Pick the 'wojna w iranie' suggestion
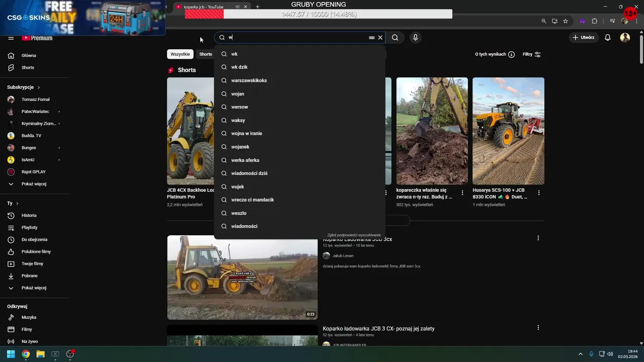Image resolution: width=644 pixels, height=362 pixels. click(x=299, y=133)
